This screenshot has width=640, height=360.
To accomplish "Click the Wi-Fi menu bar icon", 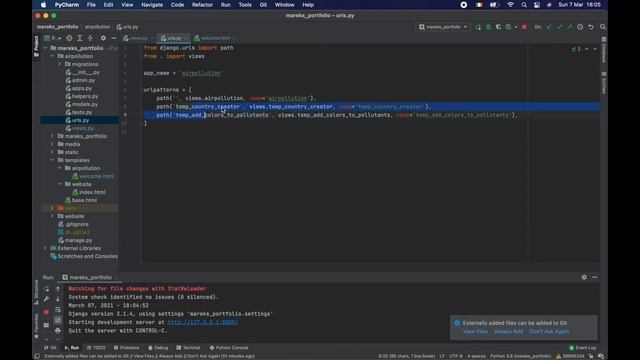I will pos(510,5).
